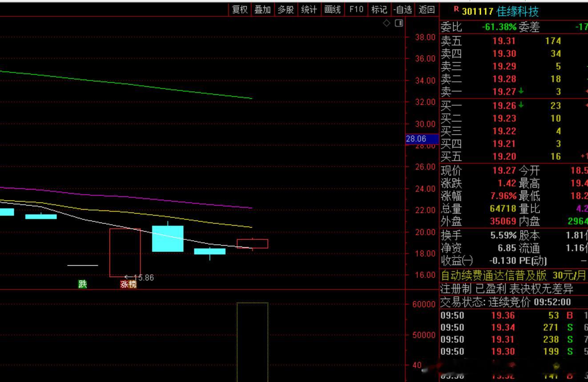The image size is (588, 382).
Task: Select the 卖一 price 19.27
Action: pyautogui.click(x=504, y=92)
